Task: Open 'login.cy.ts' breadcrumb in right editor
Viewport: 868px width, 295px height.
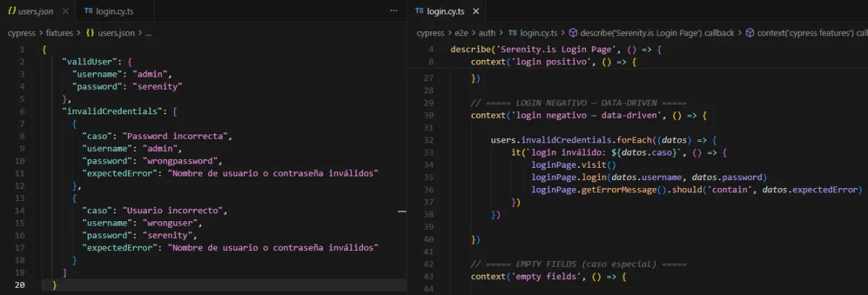Action: point(540,33)
